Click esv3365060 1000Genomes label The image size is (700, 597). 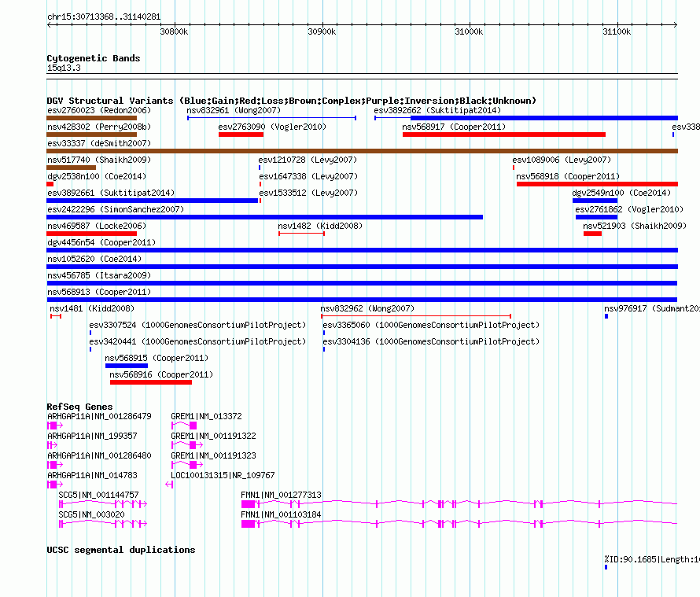point(431,325)
